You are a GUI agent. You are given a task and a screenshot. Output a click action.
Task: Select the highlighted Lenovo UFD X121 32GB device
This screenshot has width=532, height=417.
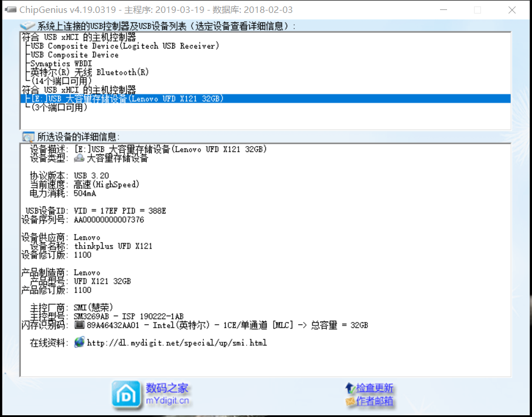point(265,99)
